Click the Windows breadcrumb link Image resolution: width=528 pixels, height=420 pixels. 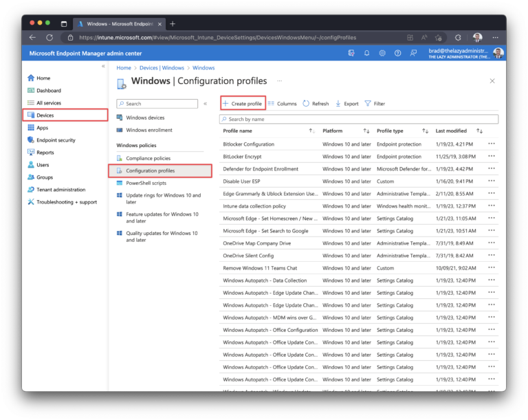(203, 67)
